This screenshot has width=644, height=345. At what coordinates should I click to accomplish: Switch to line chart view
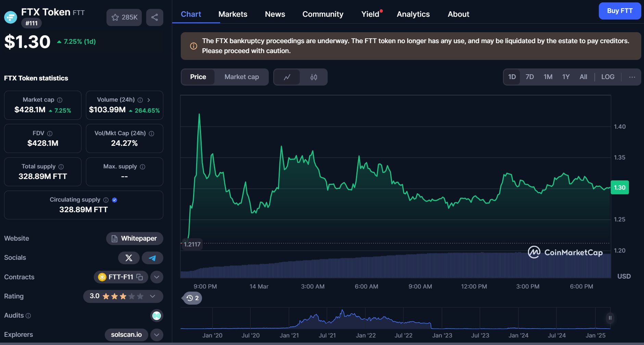click(287, 77)
